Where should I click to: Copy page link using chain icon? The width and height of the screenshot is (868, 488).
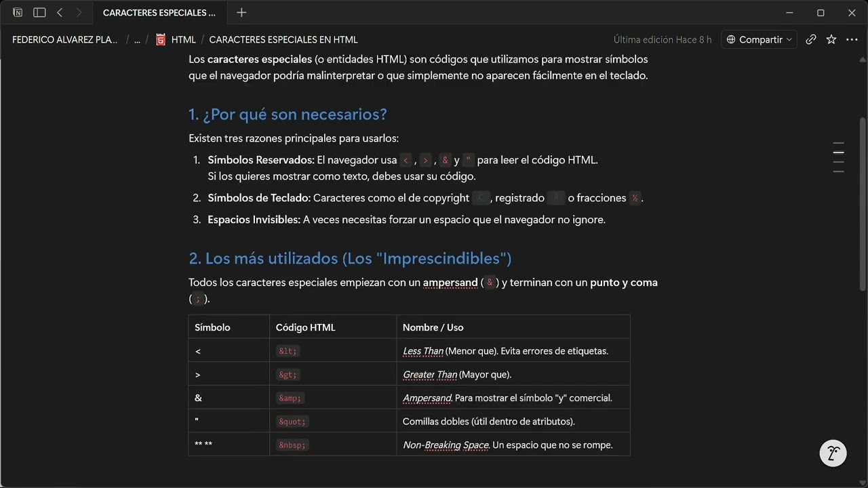[x=811, y=39]
